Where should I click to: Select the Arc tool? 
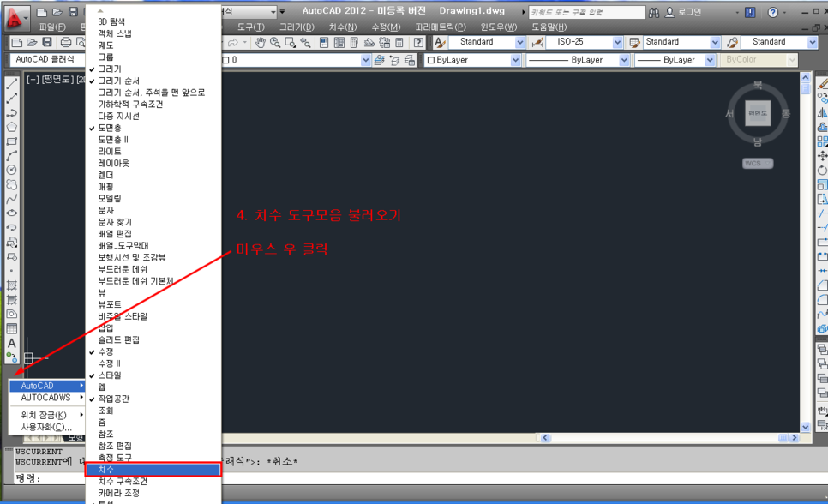12,155
